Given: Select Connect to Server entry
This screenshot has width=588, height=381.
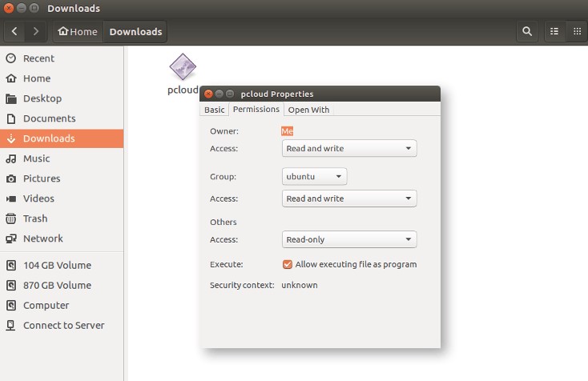Looking at the screenshot, I should tap(62, 326).
